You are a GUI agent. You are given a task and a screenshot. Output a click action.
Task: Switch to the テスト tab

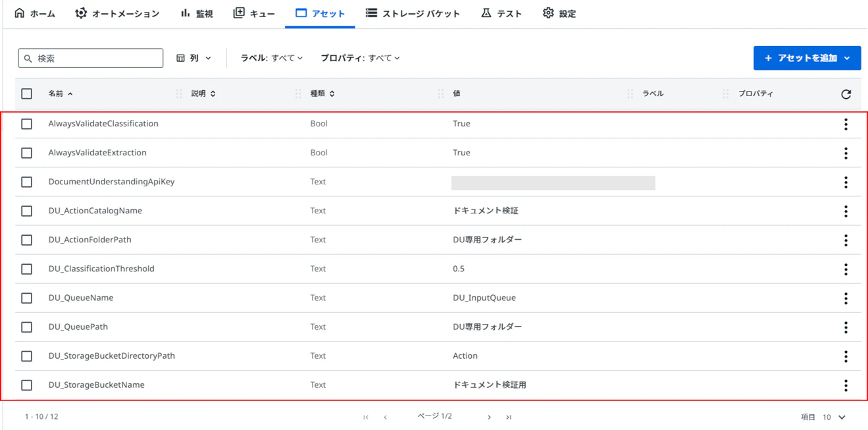pyautogui.click(x=501, y=13)
